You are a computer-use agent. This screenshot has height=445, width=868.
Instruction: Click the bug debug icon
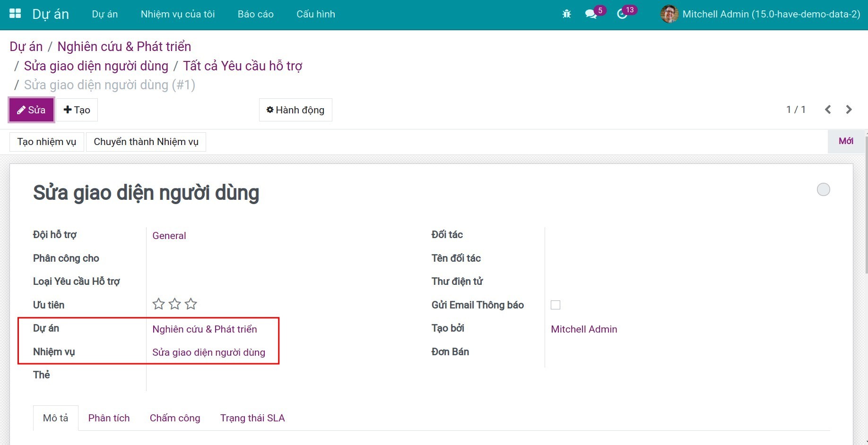click(566, 14)
